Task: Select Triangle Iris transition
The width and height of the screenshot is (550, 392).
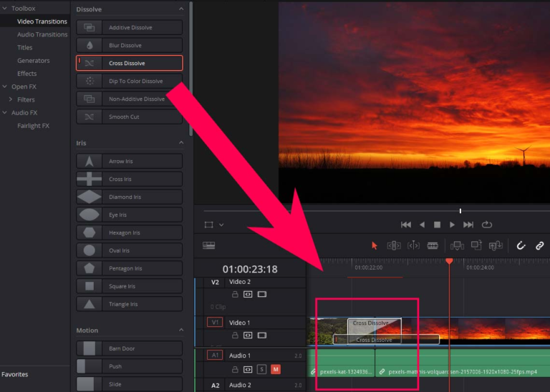Action: [x=129, y=304]
